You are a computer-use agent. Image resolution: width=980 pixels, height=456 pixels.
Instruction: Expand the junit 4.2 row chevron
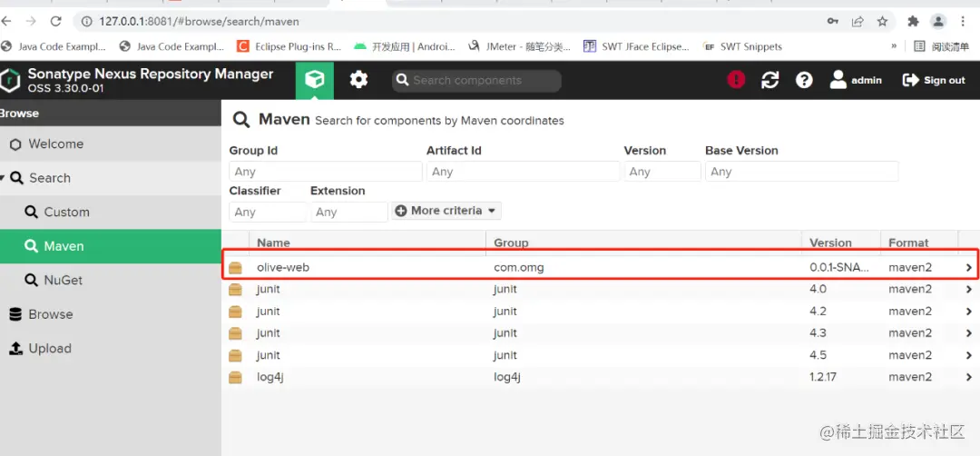969,312
